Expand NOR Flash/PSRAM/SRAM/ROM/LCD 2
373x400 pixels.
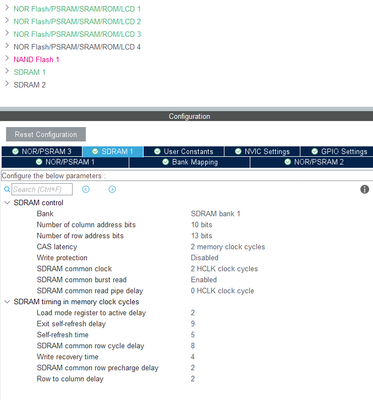point(7,21)
